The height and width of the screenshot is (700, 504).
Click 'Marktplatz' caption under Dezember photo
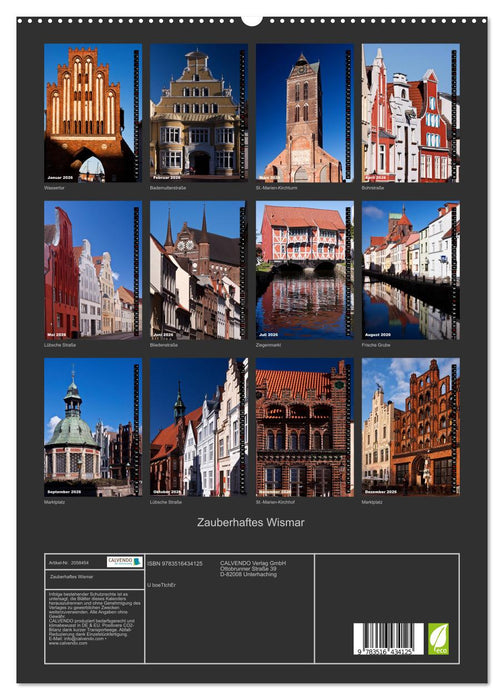coord(372,502)
